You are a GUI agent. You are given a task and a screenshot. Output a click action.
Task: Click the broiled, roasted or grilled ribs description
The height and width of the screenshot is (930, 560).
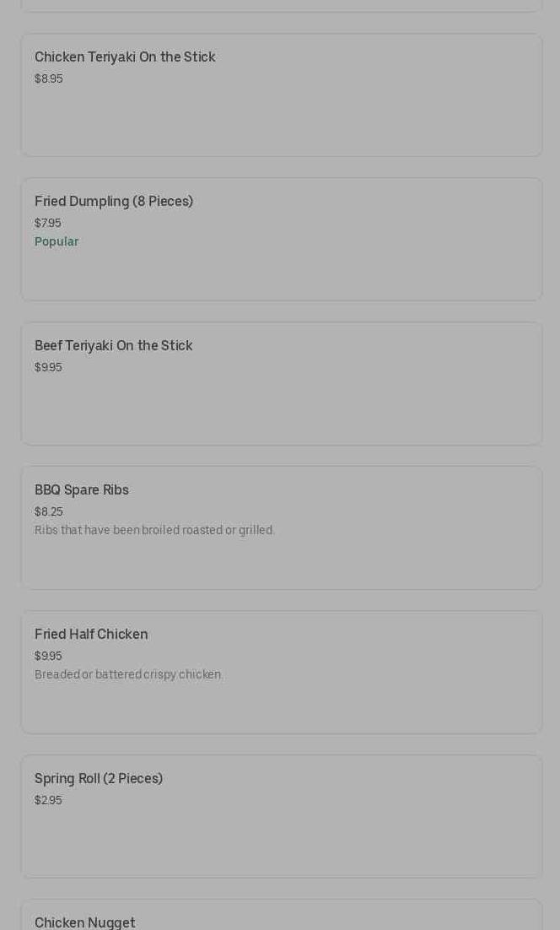[x=154, y=530]
